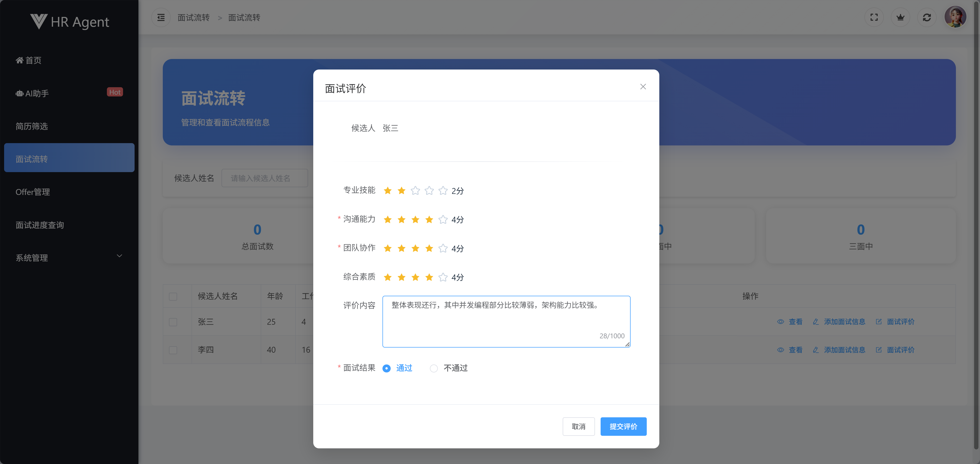This screenshot has width=980, height=464.
Task: Click the fullscreen icon in header
Action: tap(874, 17)
